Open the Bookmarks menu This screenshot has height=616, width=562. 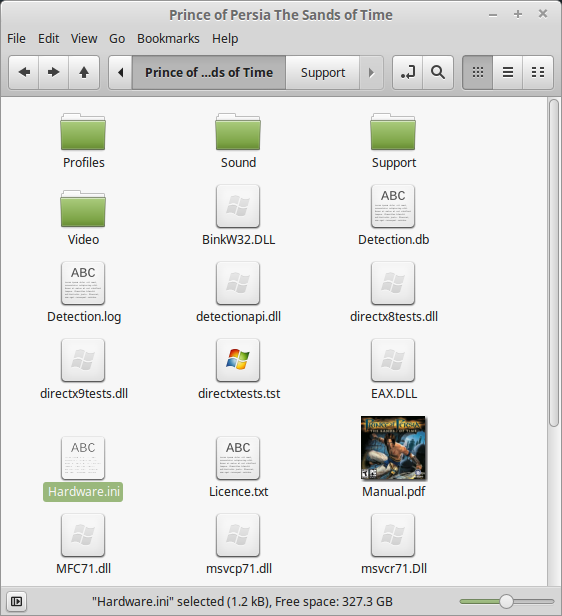coord(168,38)
